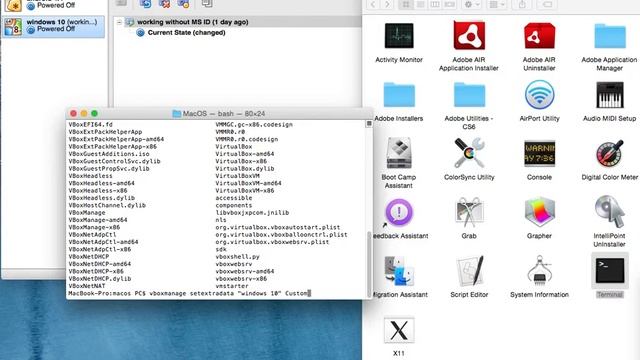Viewport: 640px width, 360px height.
Task: Click VirtualBox restore snapshot toolbar icon
Action: tap(145, 4)
